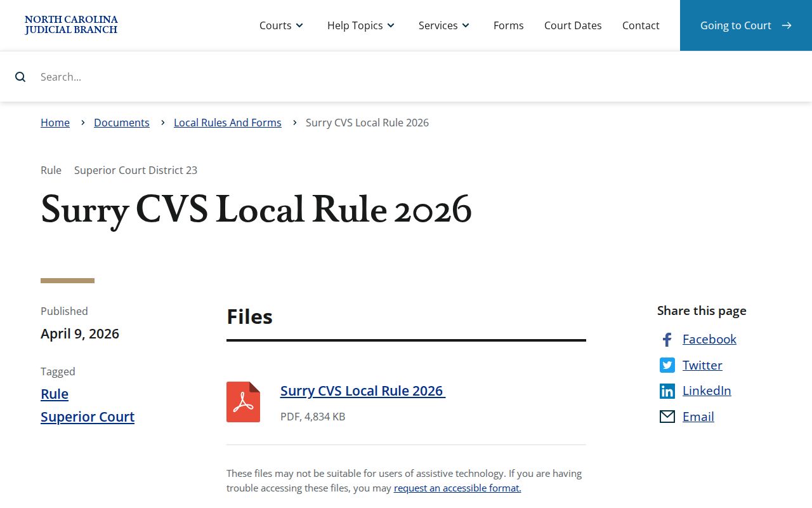Open the red PDF file icon

[x=243, y=402]
